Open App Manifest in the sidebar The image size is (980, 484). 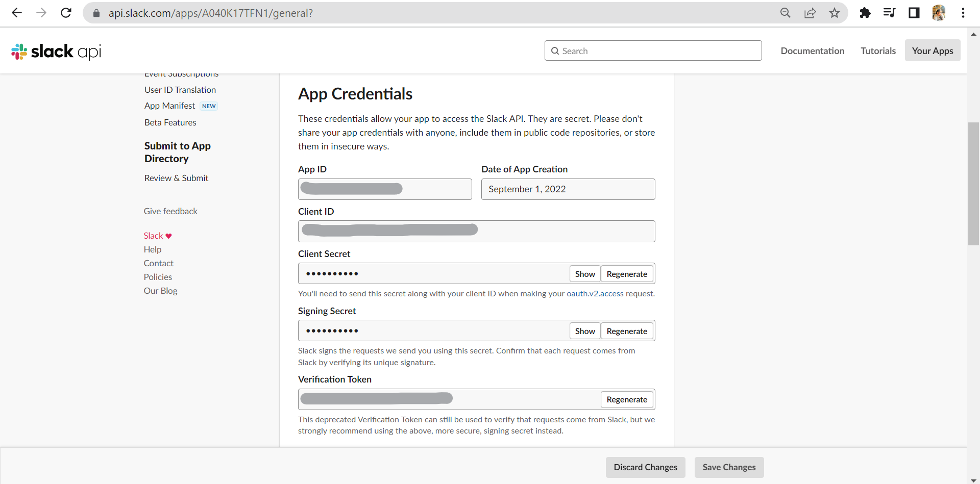pos(169,106)
